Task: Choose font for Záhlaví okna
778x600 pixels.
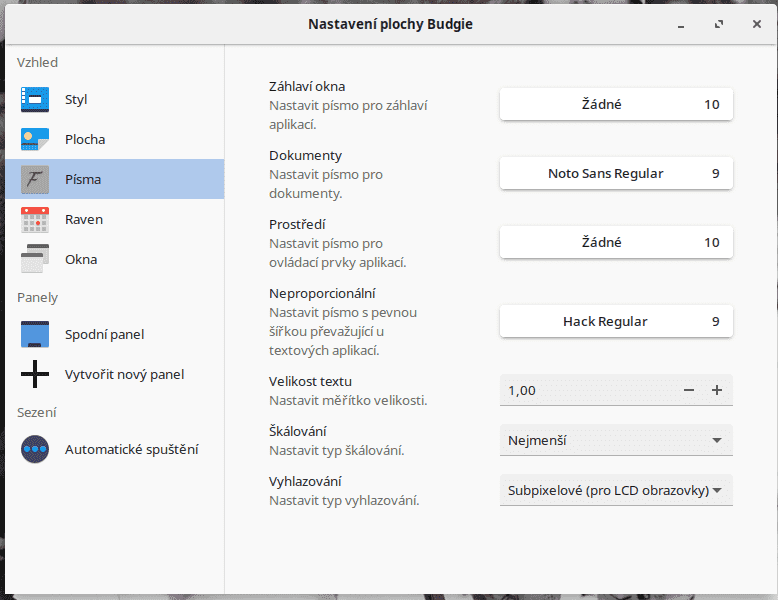Action: pos(616,104)
